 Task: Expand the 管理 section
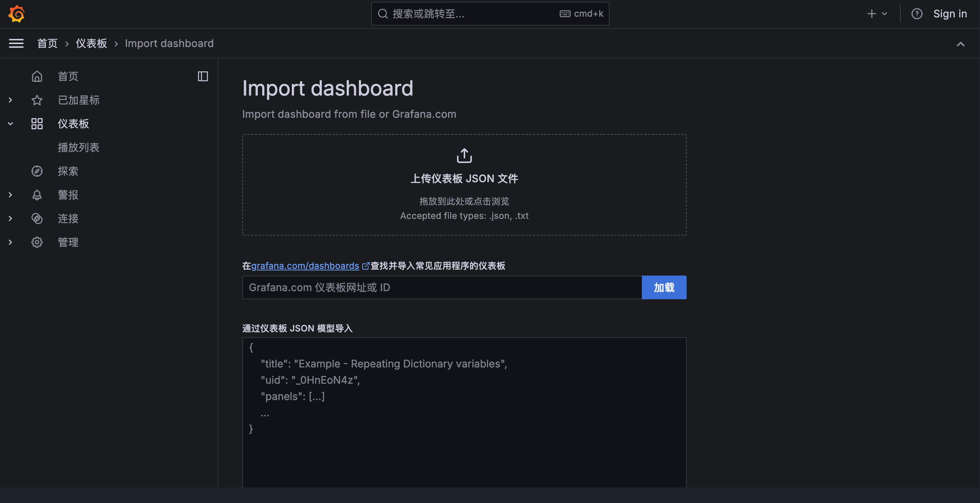[10, 242]
